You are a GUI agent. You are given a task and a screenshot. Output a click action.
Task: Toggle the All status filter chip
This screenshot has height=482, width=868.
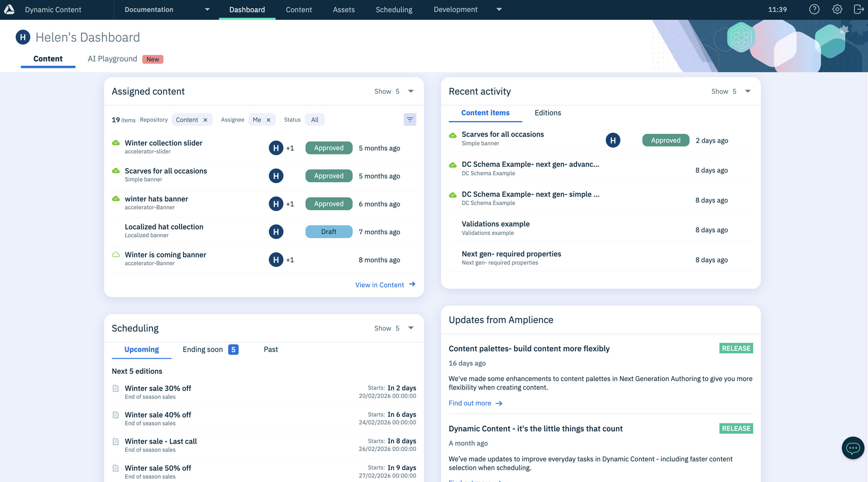tap(314, 119)
